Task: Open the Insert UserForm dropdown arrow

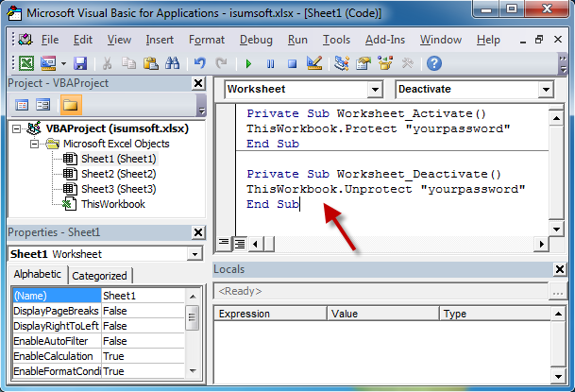Action: (x=63, y=64)
